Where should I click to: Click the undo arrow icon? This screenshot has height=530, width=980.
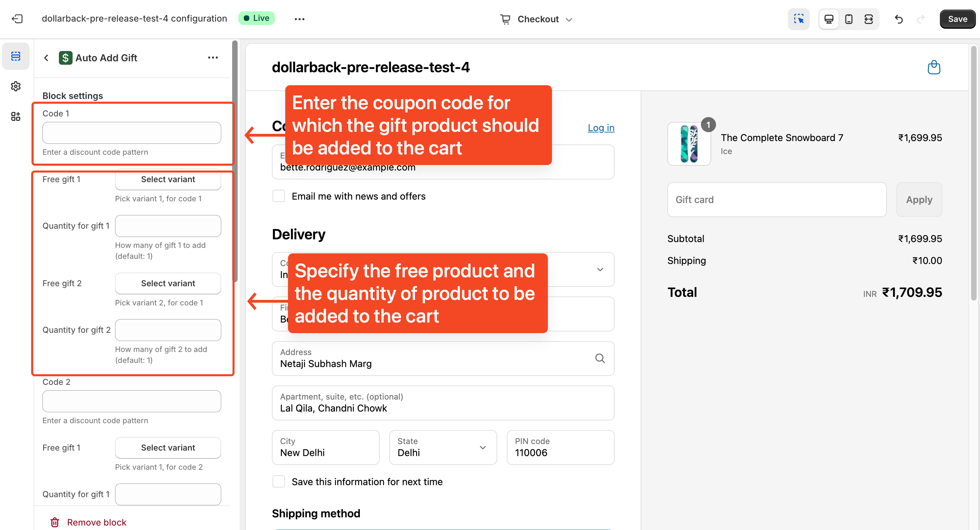pos(899,19)
